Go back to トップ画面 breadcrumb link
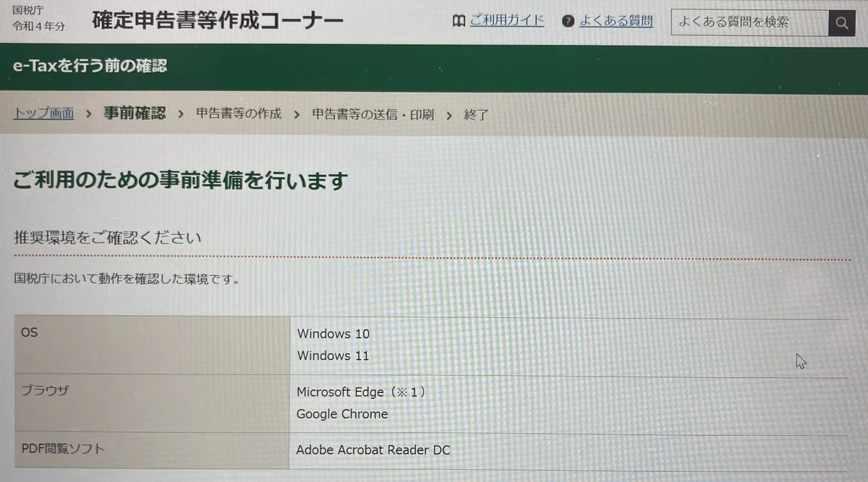Viewport: 868px width, 482px height. (44, 113)
